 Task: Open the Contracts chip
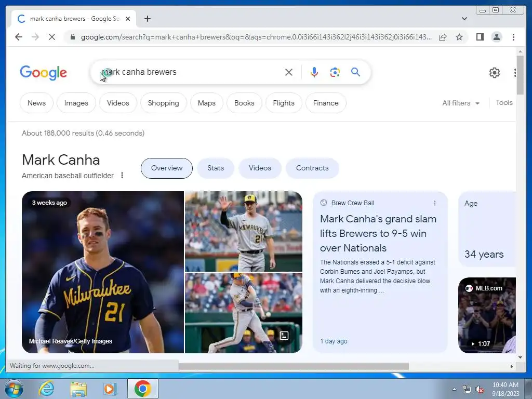coord(312,168)
